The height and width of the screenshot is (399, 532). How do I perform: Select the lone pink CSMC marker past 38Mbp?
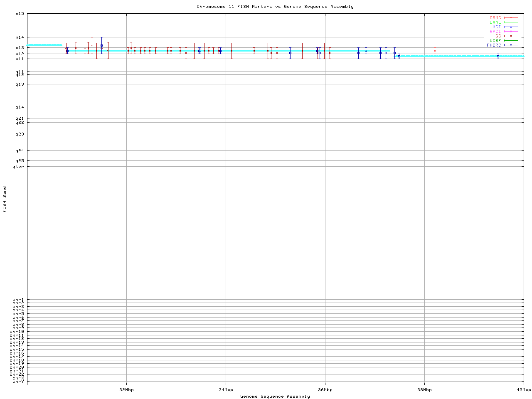coord(435,51)
